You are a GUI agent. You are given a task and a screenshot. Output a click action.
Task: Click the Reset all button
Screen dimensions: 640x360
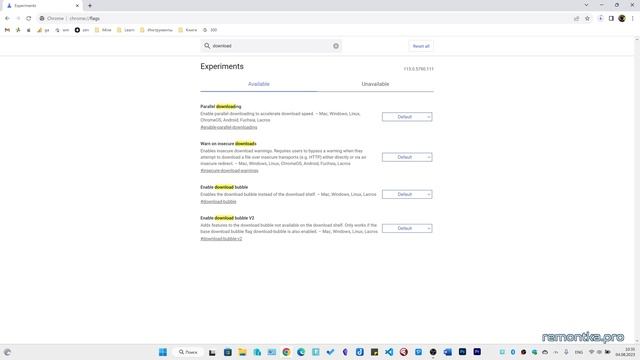click(421, 46)
